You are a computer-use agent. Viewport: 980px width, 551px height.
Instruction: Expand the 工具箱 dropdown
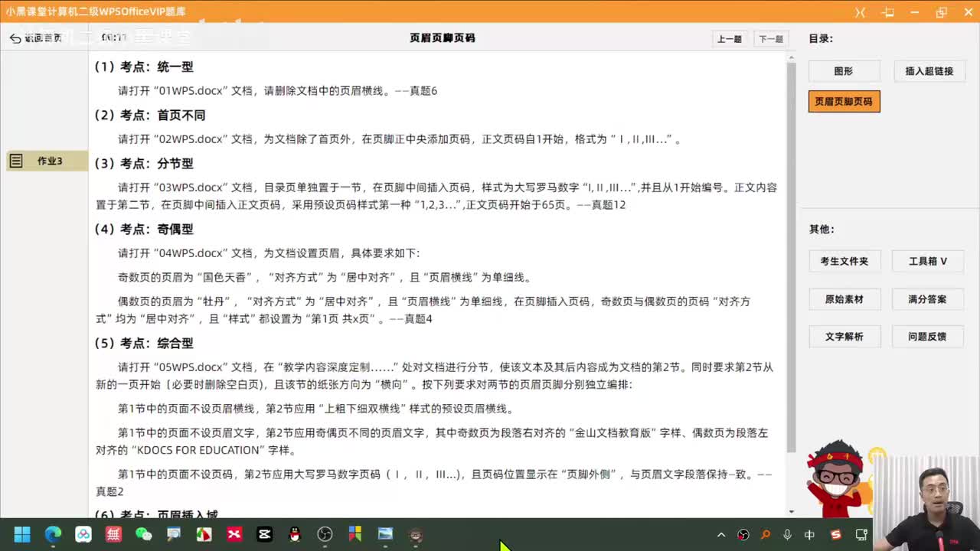[928, 261]
